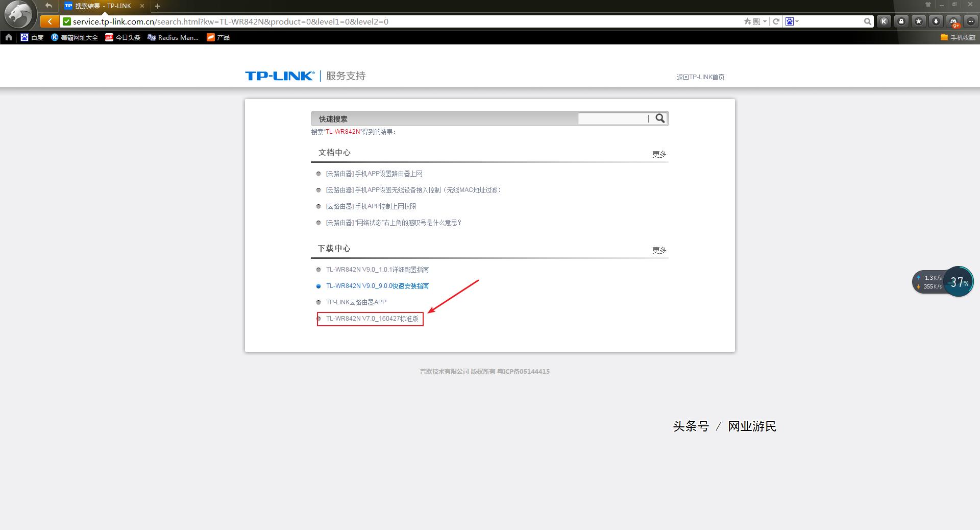Open the downloads arrow toolbar button
980x530 pixels.
936,21
